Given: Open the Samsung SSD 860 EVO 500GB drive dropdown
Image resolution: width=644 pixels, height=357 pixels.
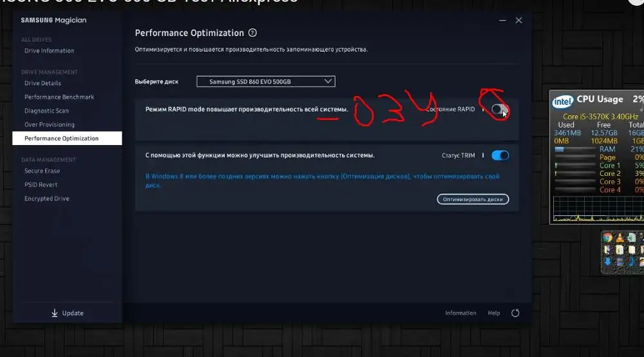Looking at the screenshot, I should tap(266, 81).
